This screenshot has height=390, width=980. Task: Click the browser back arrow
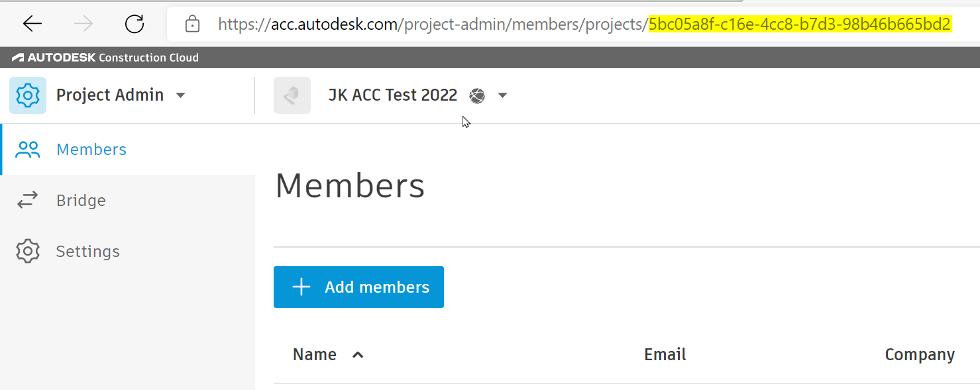click(x=32, y=24)
